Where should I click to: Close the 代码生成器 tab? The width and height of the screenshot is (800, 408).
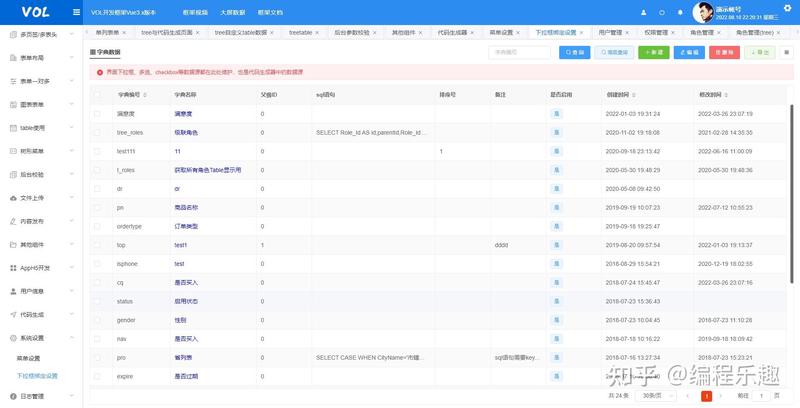[x=472, y=33]
